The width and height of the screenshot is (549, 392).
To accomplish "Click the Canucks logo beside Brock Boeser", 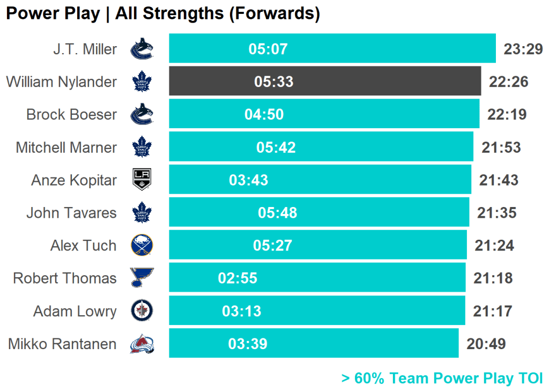I will (x=142, y=114).
